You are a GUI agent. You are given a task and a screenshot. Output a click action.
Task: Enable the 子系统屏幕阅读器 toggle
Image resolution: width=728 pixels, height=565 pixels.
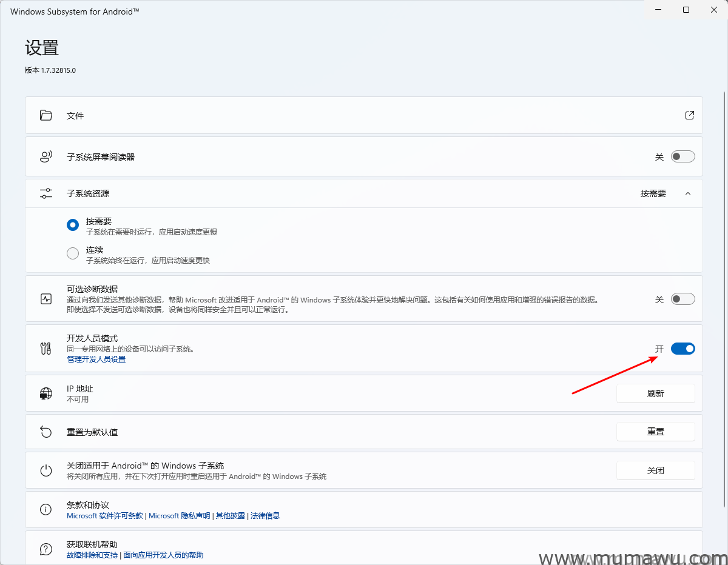click(x=682, y=156)
